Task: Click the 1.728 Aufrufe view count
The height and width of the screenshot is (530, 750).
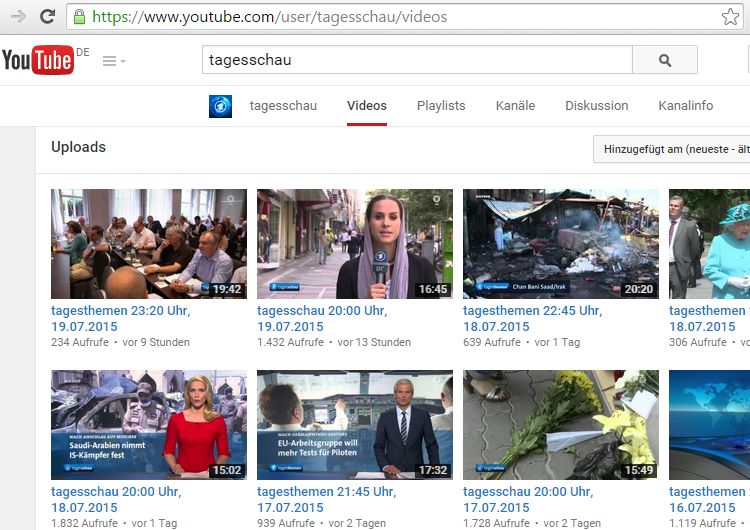Action: (496, 523)
